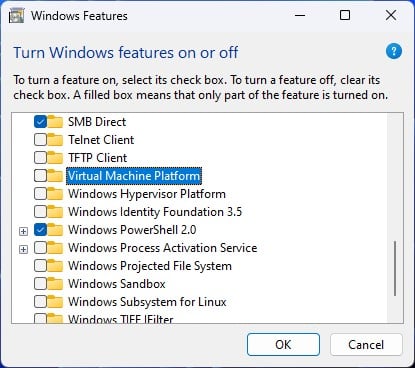Maximize the Windows Features dialog
This screenshot has width=415, height=368.
click(x=345, y=15)
